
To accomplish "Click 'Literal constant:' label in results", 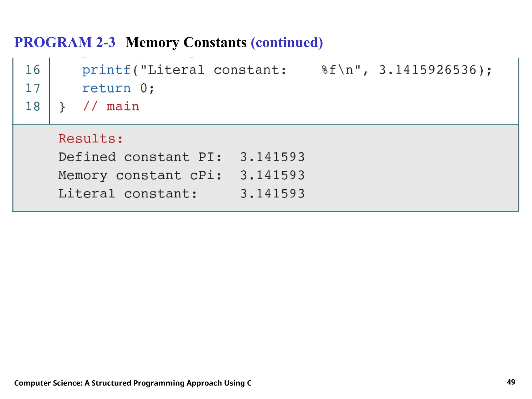I will point(128,194).
